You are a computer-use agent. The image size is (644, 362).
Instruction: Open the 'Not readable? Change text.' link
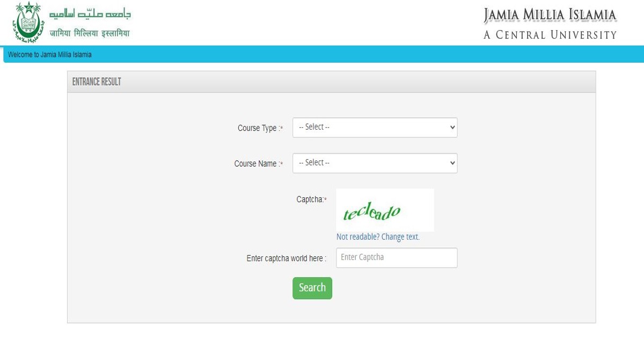click(378, 237)
